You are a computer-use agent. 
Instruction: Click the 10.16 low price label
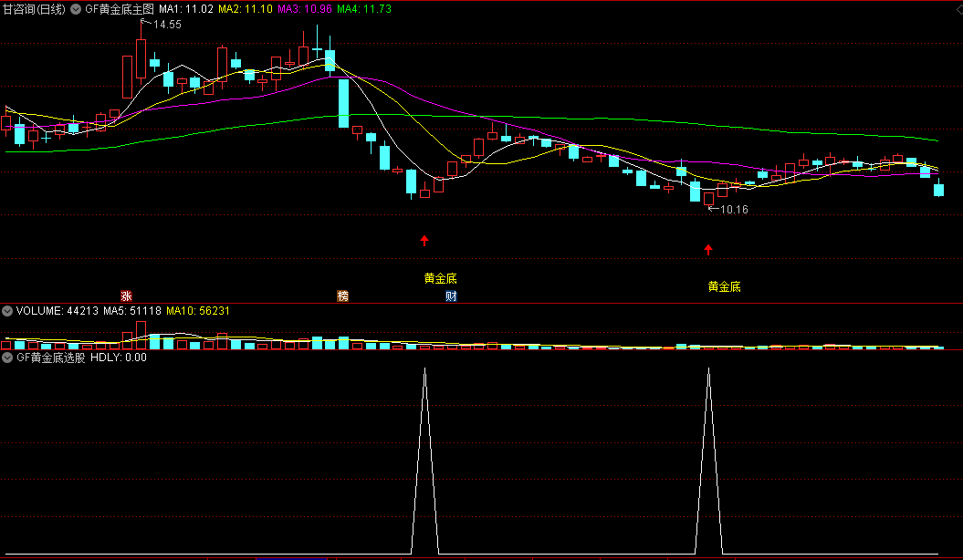pyautogui.click(x=734, y=210)
